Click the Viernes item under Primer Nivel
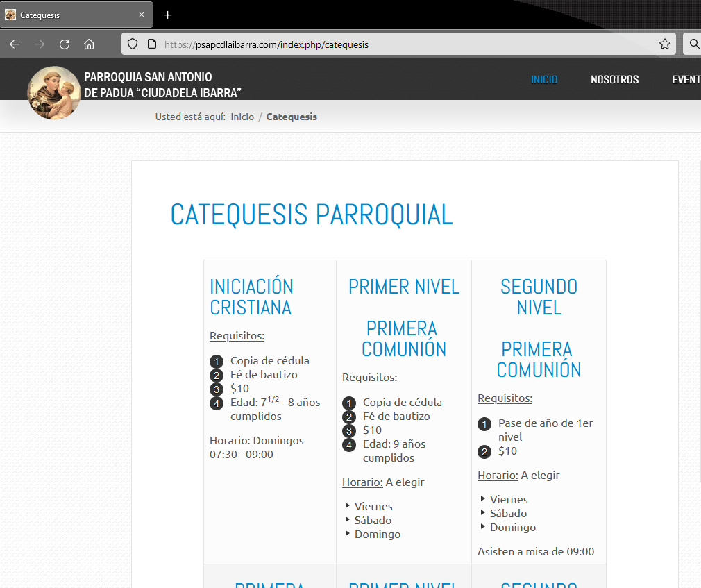Viewport: 701px width, 588px height. point(373,506)
